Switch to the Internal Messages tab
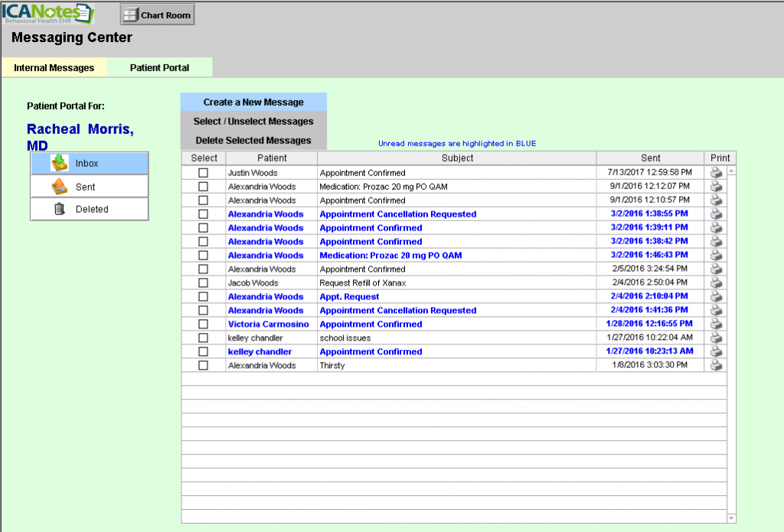 point(54,67)
